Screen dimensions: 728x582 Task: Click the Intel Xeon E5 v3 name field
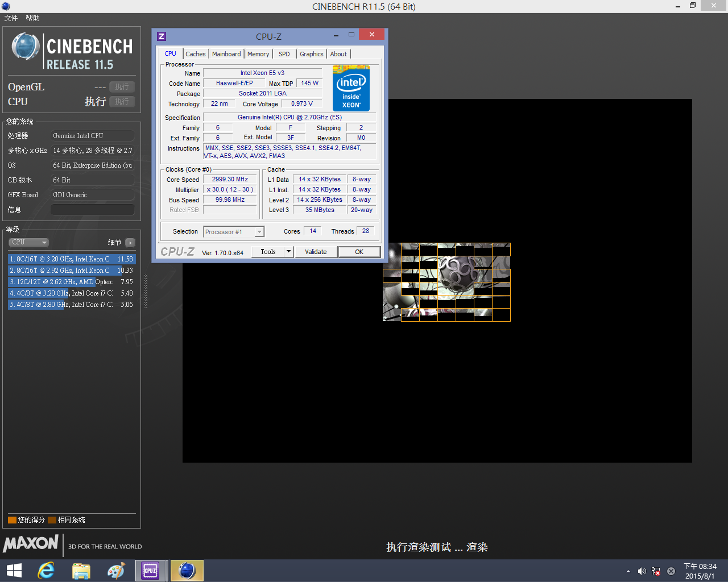[262, 73]
